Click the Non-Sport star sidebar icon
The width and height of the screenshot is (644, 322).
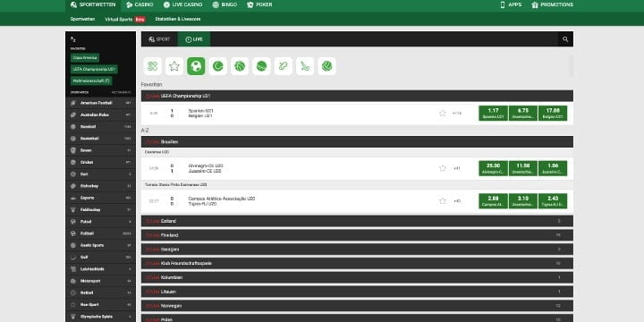click(73, 305)
